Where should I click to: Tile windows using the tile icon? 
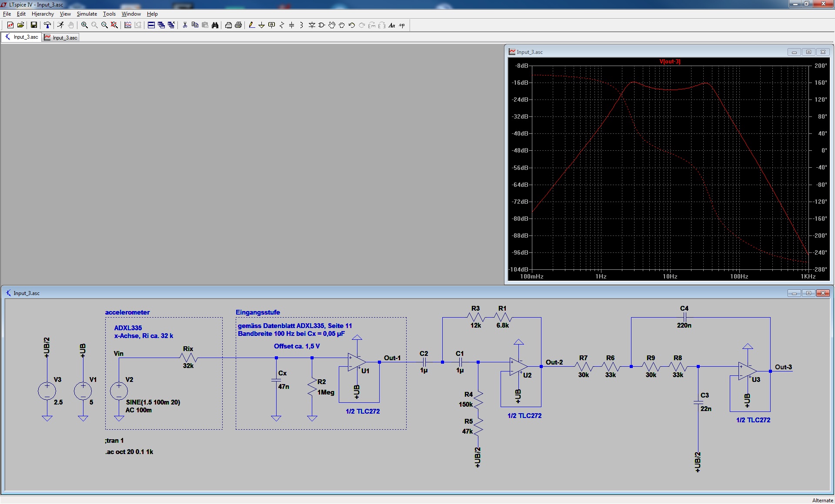(151, 25)
